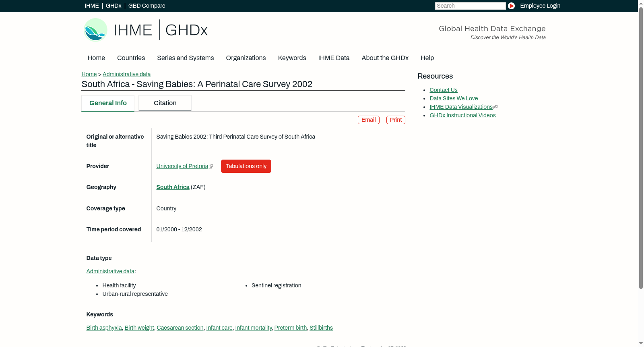The width and height of the screenshot is (644, 347).
Task: Click the Administrative data breadcrumb link
Action: click(x=126, y=74)
